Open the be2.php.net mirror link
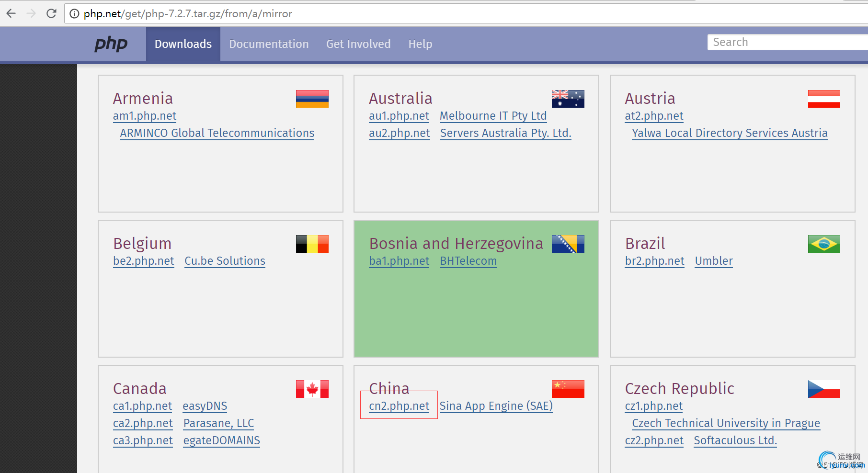 pyautogui.click(x=144, y=261)
